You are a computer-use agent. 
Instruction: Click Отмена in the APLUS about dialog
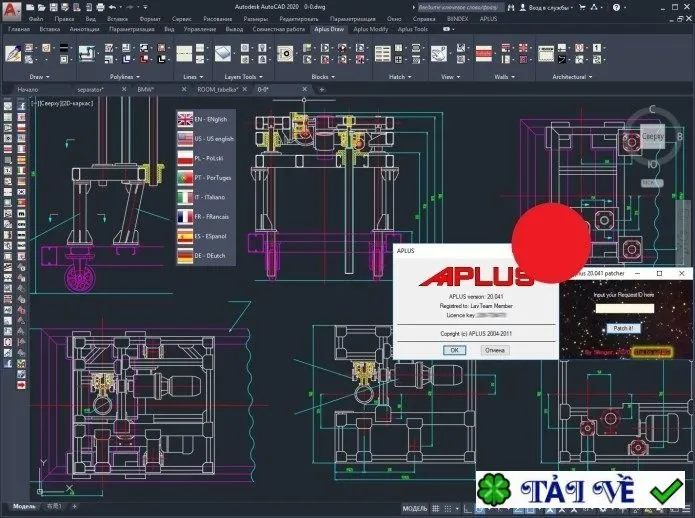(495, 350)
